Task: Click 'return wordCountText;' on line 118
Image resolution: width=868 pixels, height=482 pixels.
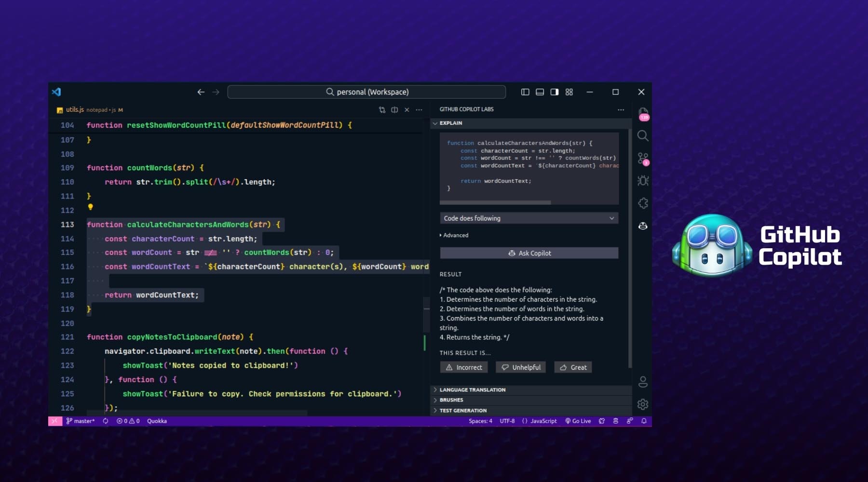Action: [151, 295]
